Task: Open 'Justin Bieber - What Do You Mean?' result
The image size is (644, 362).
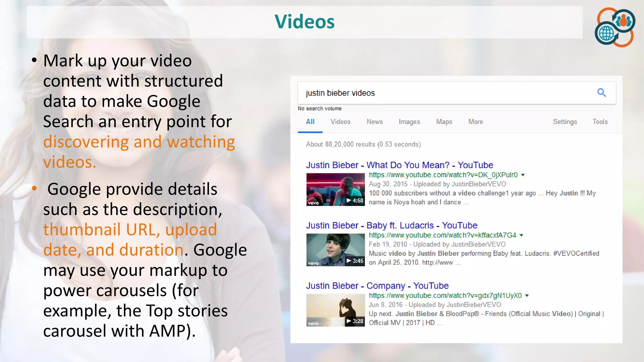Action: [x=399, y=165]
